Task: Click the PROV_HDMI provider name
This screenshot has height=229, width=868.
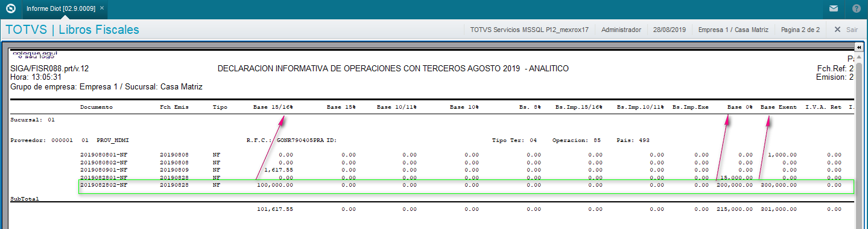Action: click(113, 140)
